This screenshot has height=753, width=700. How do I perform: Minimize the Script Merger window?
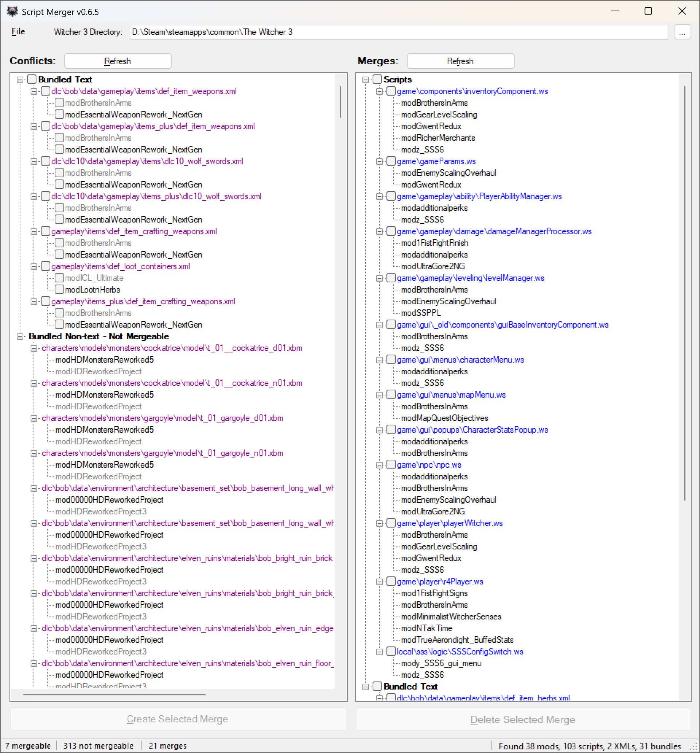click(x=615, y=11)
